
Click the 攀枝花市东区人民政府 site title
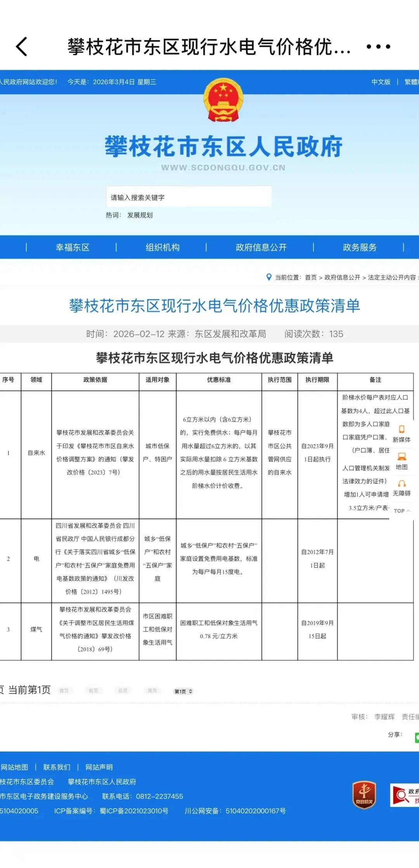(223, 147)
